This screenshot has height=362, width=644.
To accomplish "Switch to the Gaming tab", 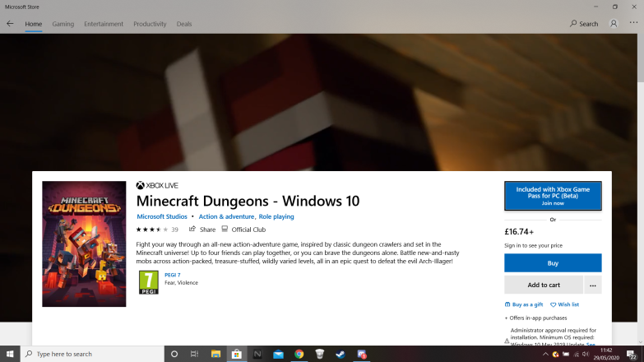I will coord(63,24).
